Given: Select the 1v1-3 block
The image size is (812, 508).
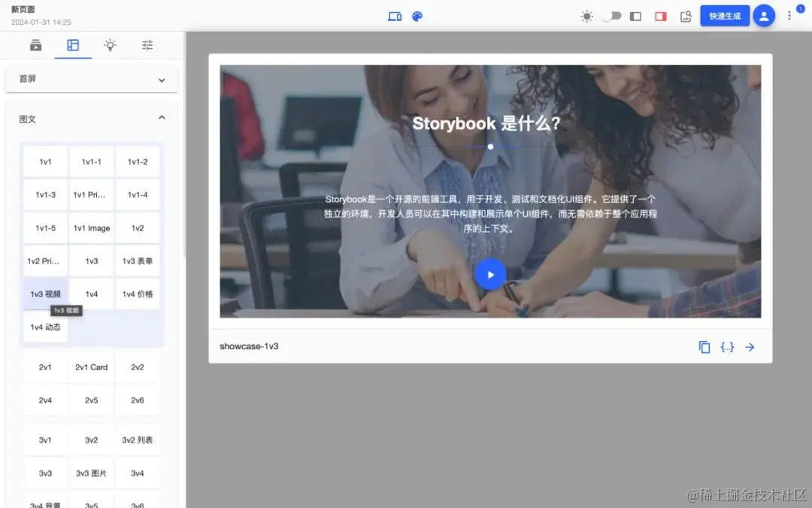Looking at the screenshot, I should point(46,195).
